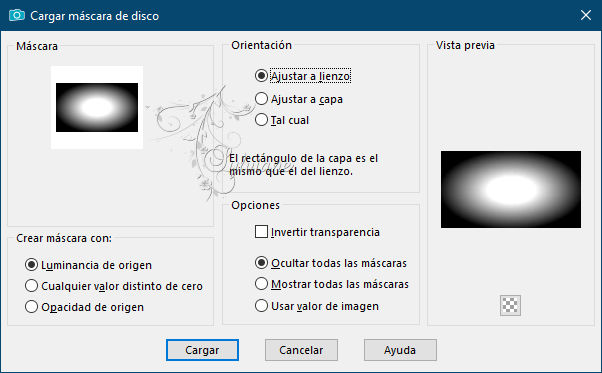The image size is (602, 373).
Task: Click the Invertir transparencia label text
Action: 325,232
